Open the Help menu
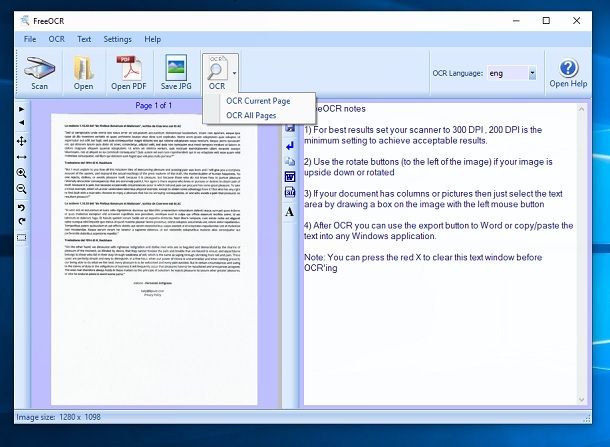The height and width of the screenshot is (447, 610). [152, 39]
